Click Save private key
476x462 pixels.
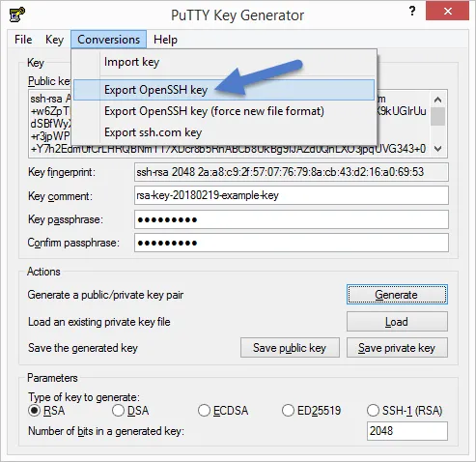pos(397,348)
